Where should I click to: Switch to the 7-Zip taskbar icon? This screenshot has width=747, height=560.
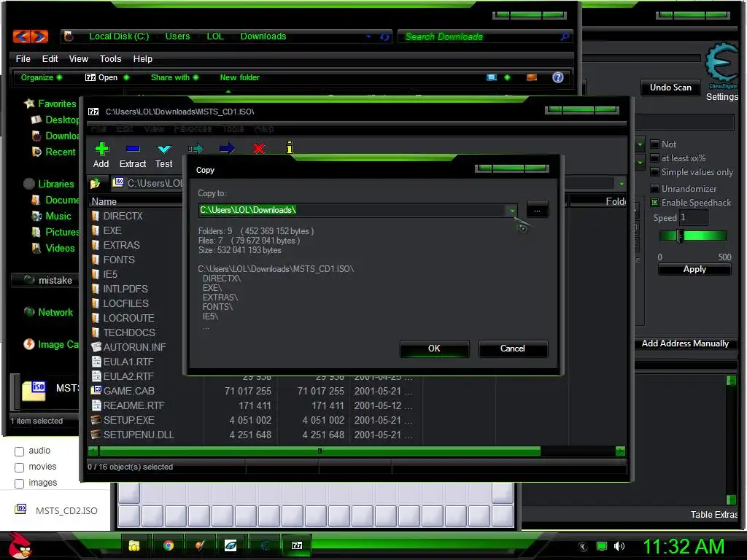coord(297,545)
